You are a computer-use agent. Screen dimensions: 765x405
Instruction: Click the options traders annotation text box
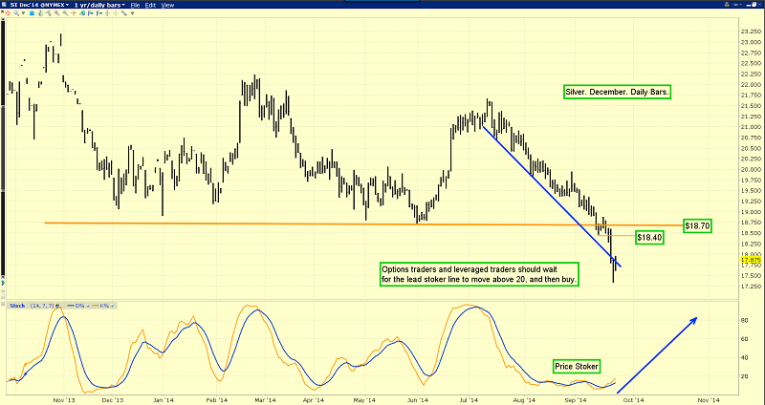(481, 274)
